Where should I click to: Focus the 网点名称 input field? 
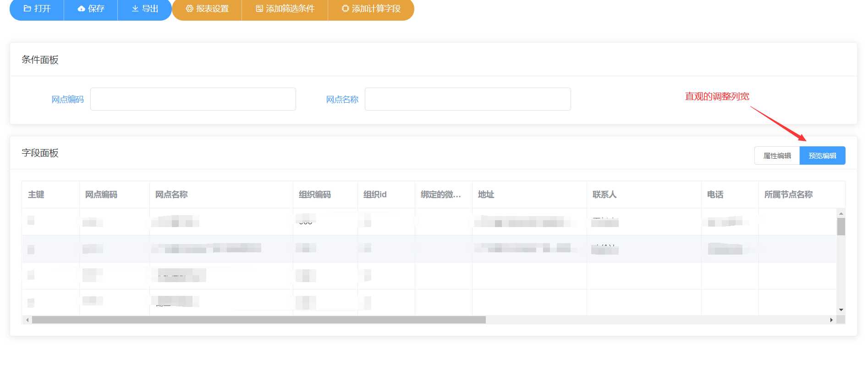coord(468,99)
